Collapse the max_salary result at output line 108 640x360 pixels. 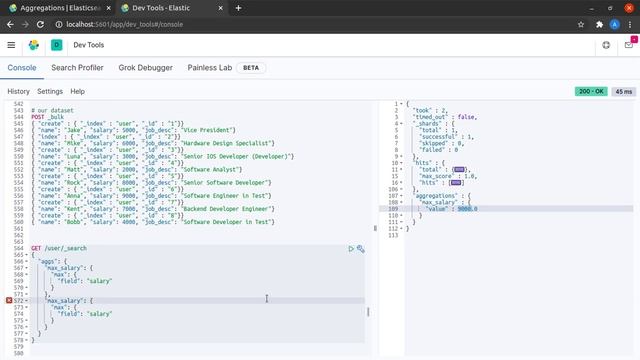coord(401,202)
